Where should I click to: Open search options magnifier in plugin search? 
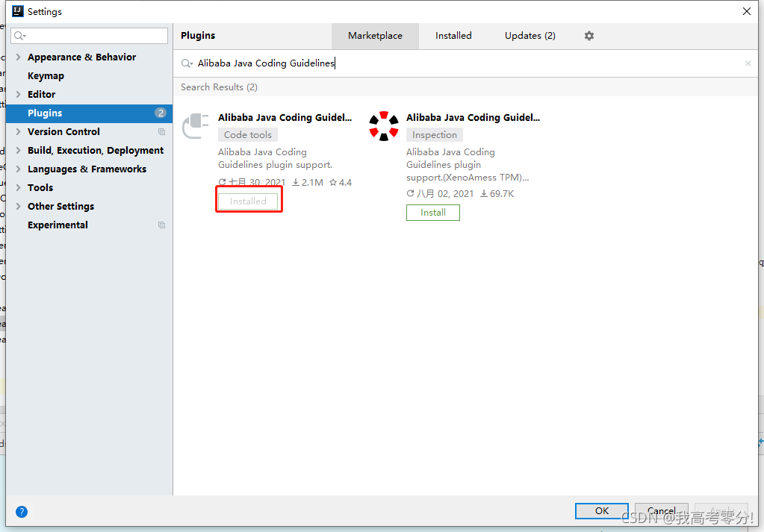[x=187, y=63]
